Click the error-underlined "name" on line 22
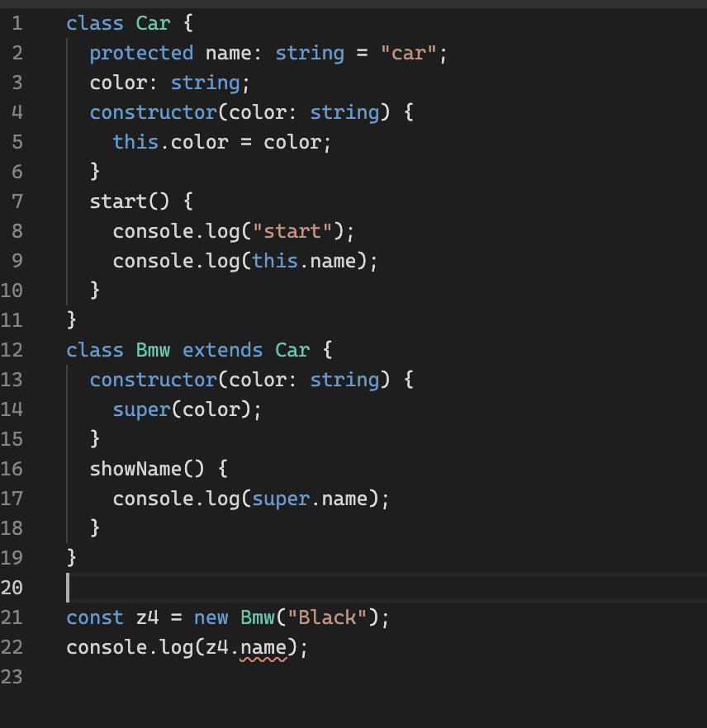The image size is (707, 728). coord(263,648)
